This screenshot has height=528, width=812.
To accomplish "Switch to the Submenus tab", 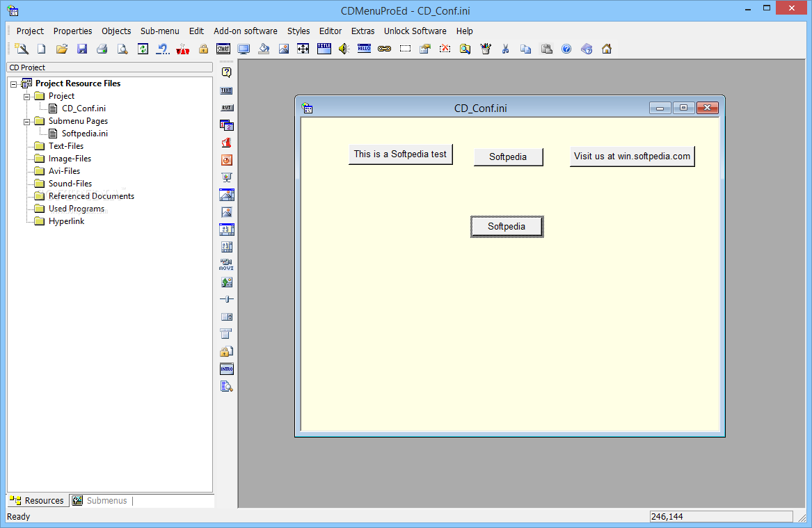I will pos(101,501).
